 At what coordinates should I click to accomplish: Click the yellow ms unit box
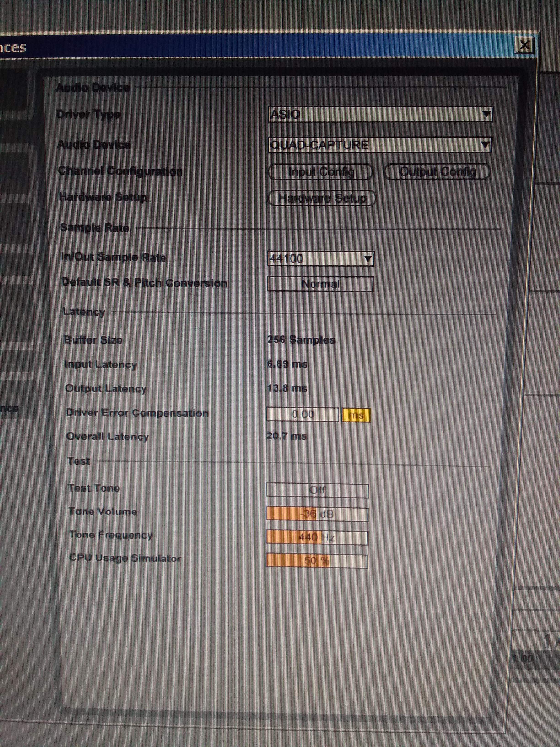[x=356, y=415]
